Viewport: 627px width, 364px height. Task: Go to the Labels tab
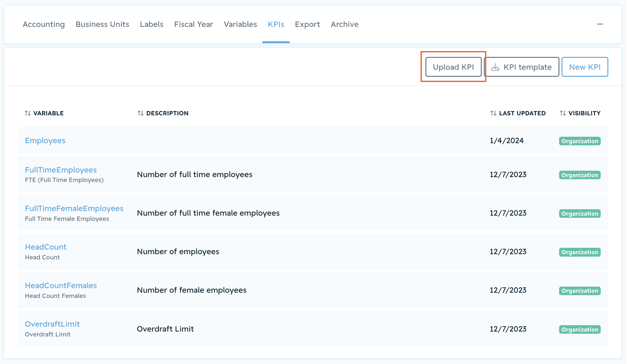[x=152, y=24]
